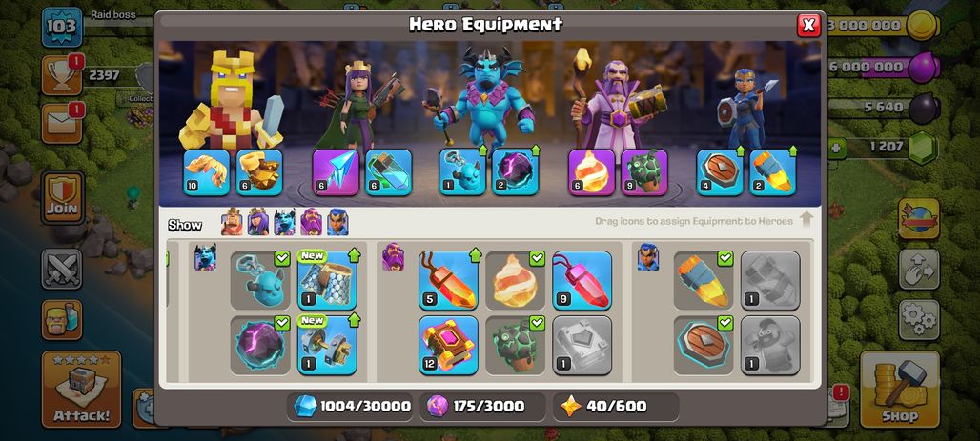Open the Shop button
Image resolution: width=980 pixels, height=441 pixels.
pos(899,390)
